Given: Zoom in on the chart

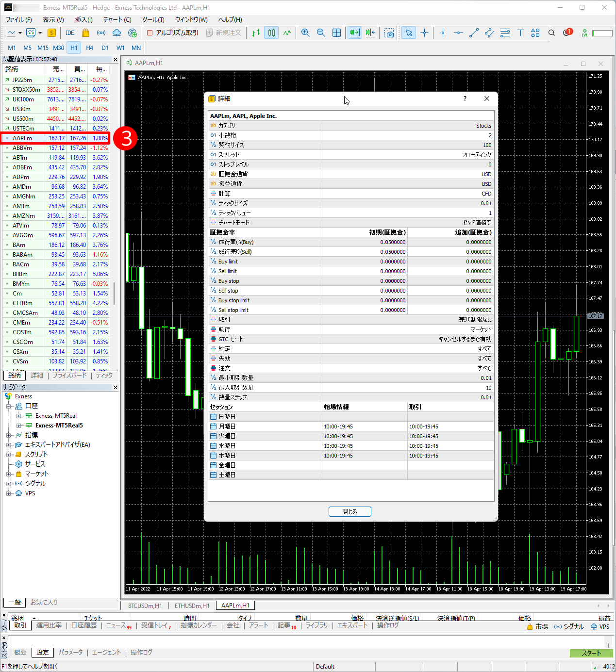Looking at the screenshot, I should click(x=305, y=33).
